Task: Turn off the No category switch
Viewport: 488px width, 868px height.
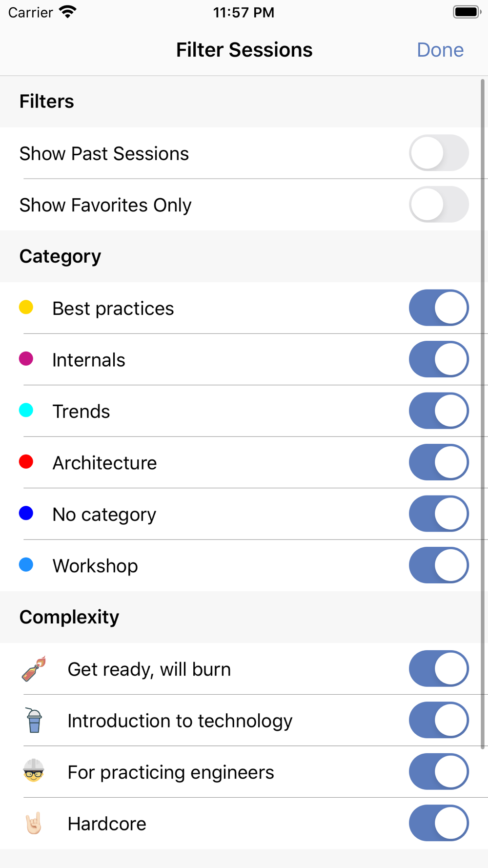Action: (439, 514)
